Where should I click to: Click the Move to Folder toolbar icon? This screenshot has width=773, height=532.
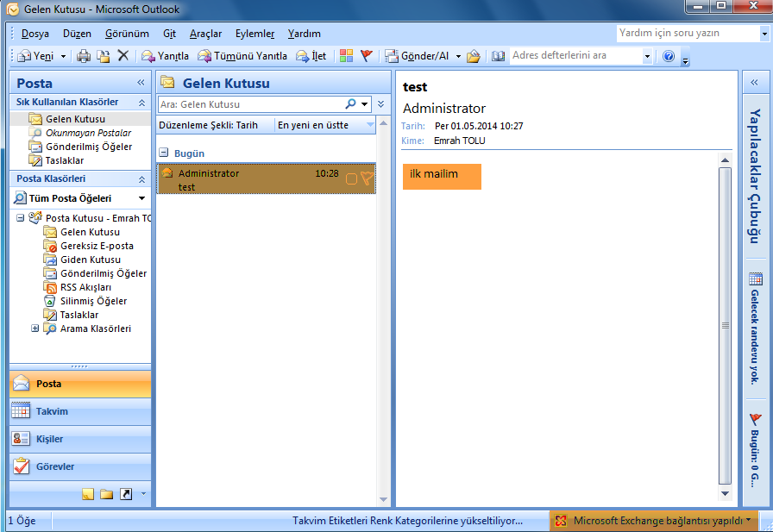[103, 56]
